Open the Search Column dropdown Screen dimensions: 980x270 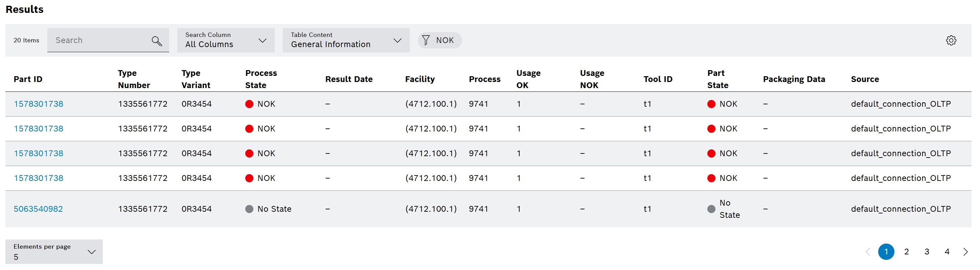point(226,40)
